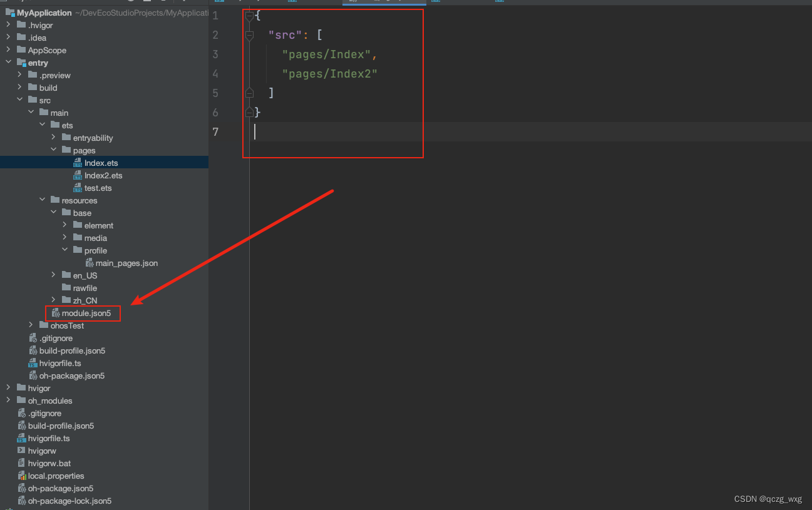Screen dimensions: 812x510
Task: Expand the element folder chevron
Action: coord(64,225)
